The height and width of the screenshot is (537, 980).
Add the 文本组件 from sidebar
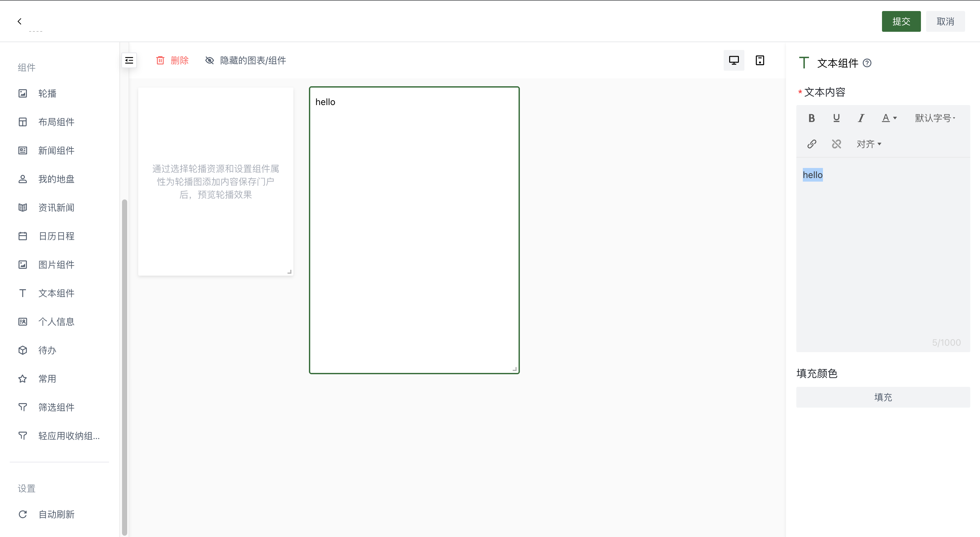tap(56, 293)
